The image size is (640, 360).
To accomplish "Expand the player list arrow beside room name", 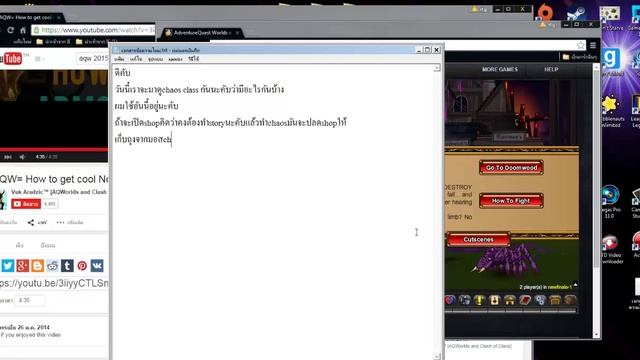I will tap(576, 285).
